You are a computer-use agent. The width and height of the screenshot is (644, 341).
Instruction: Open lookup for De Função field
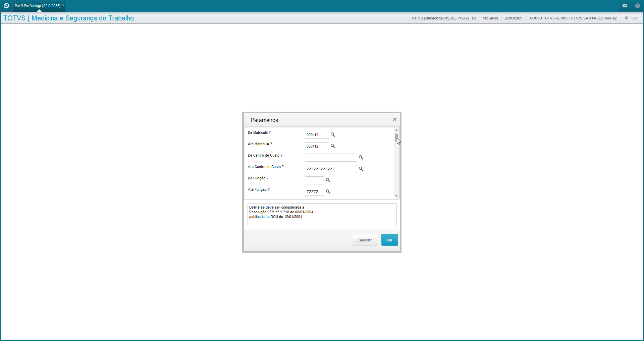point(328,180)
